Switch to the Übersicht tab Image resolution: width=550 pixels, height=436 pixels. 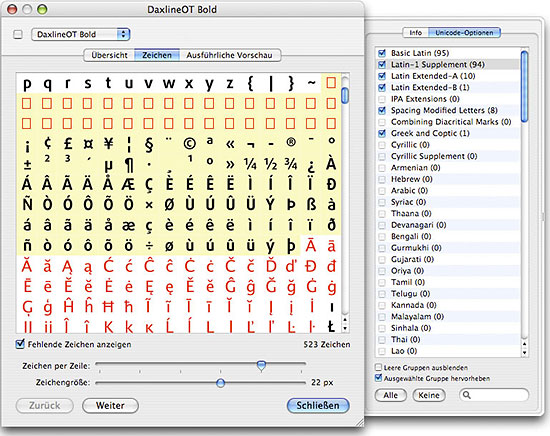click(x=109, y=55)
